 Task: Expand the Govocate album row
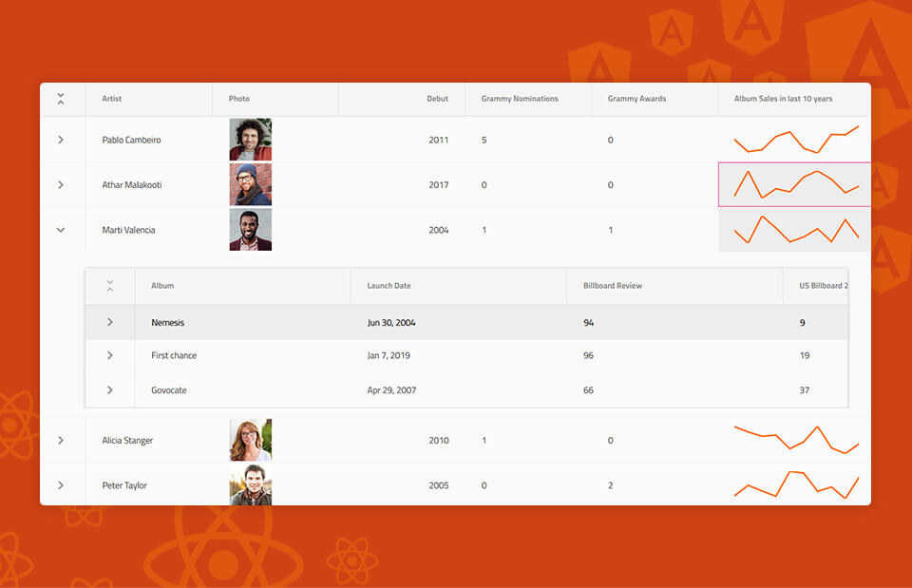110,389
